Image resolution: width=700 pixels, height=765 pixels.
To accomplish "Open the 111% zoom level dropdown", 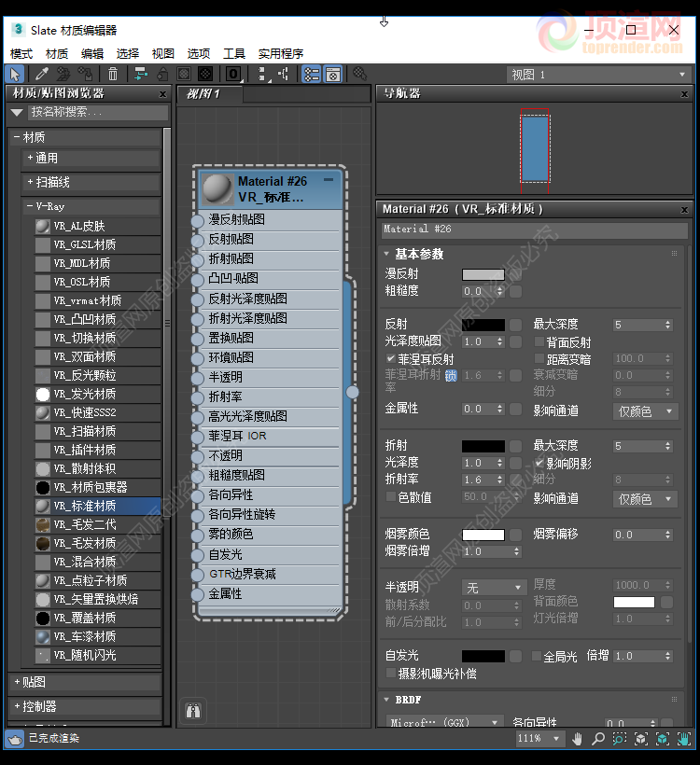I will pos(540,739).
